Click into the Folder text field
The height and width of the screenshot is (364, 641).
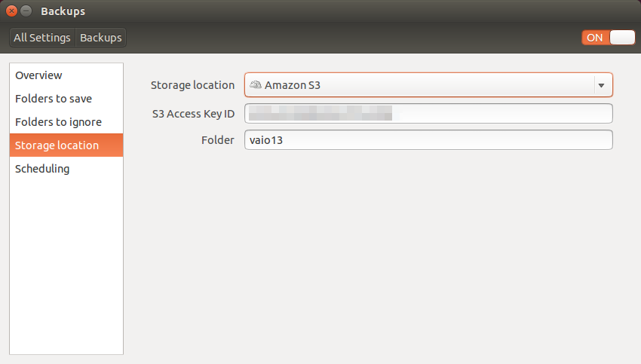428,139
